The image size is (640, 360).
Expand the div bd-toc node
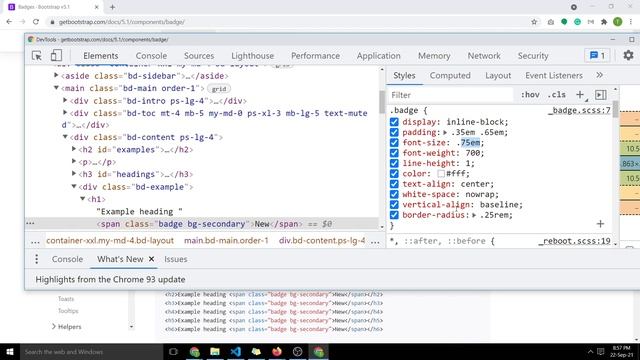click(65, 112)
